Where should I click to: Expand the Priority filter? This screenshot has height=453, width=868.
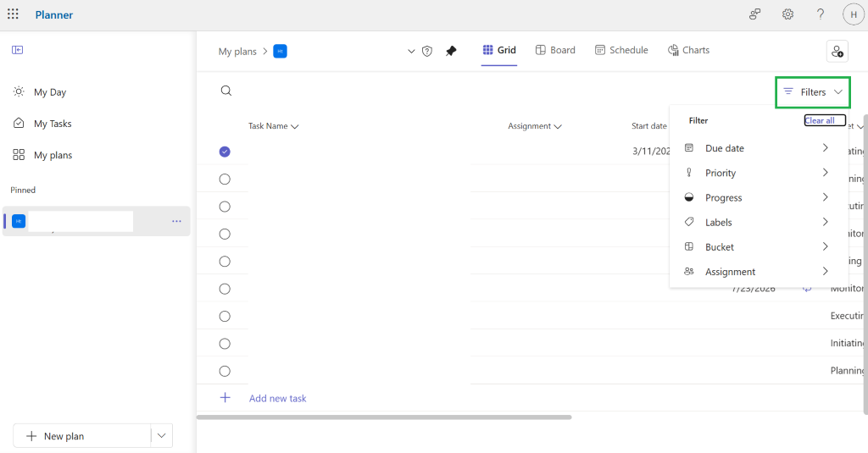[x=759, y=173]
